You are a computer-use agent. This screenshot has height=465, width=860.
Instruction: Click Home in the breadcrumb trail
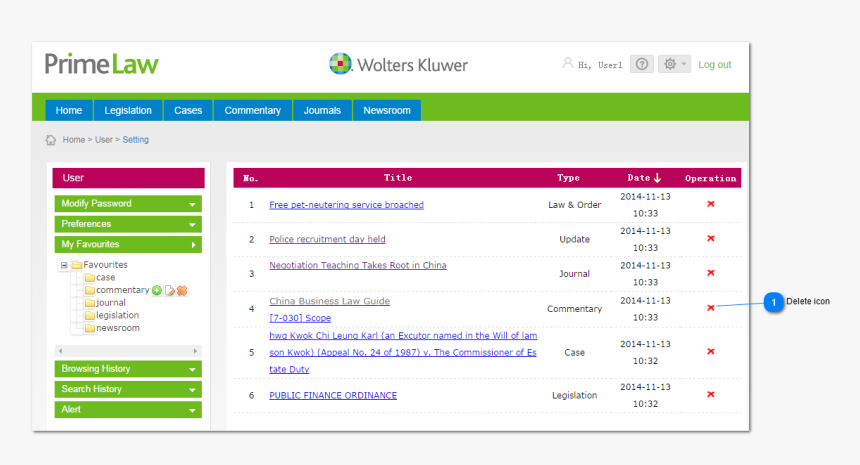[x=73, y=140]
